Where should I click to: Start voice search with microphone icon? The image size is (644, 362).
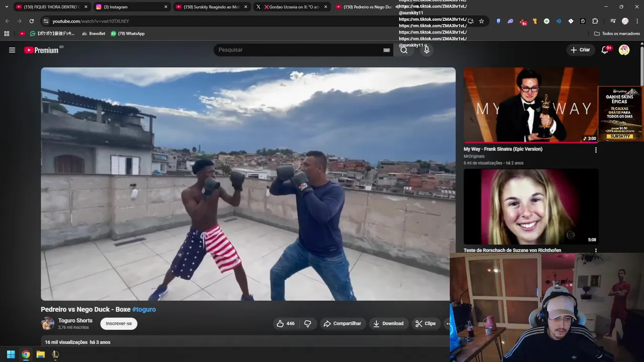pyautogui.click(x=427, y=50)
